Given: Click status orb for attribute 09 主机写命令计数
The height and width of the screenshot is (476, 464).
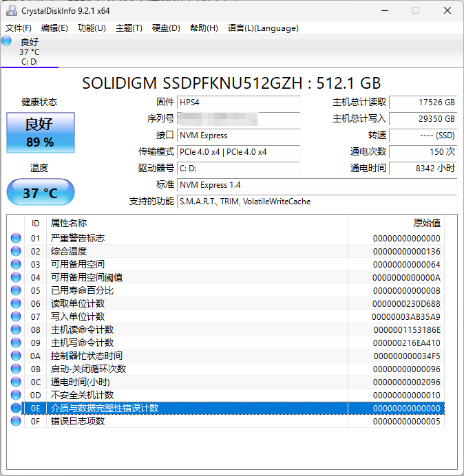Looking at the screenshot, I should (16, 343).
